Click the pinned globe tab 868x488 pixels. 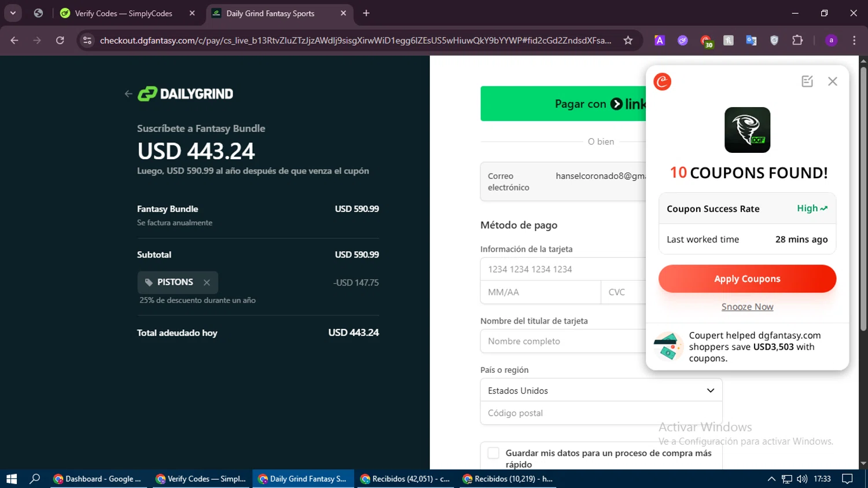[38, 13]
